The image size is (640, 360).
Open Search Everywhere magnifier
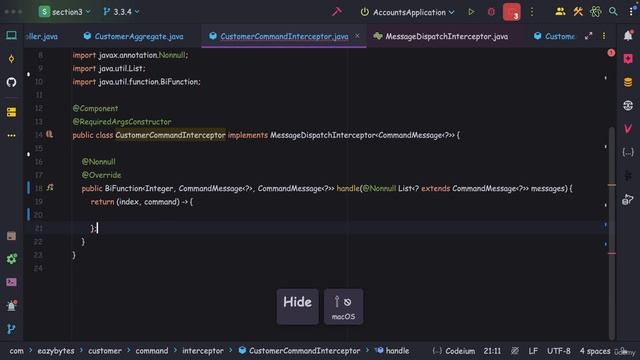coord(613,12)
